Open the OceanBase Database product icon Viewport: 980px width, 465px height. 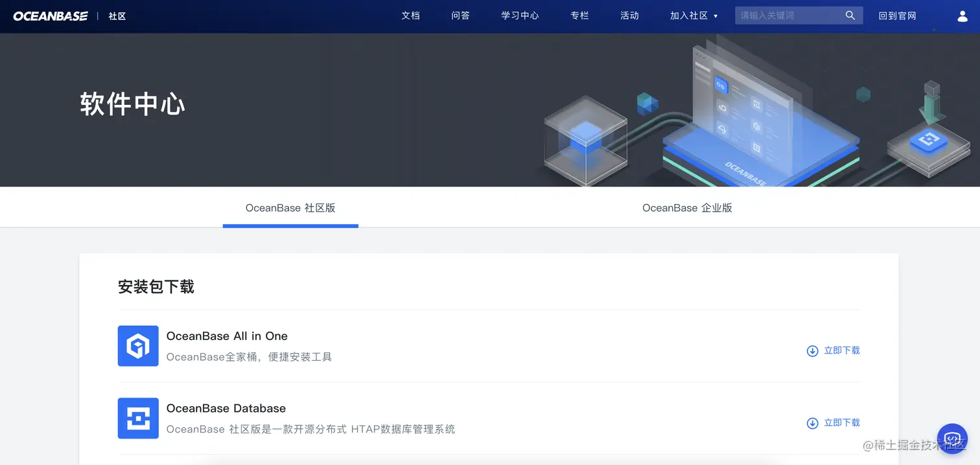tap(138, 418)
